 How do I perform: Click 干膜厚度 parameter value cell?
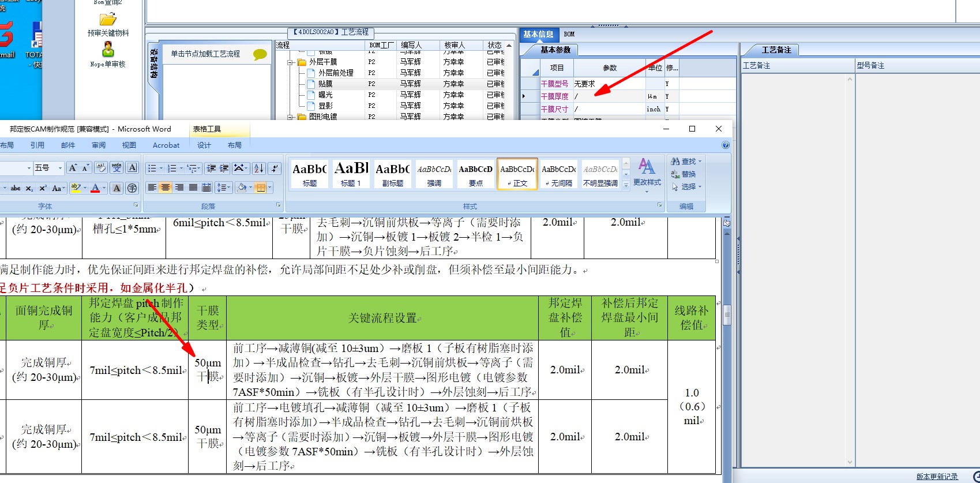609,96
